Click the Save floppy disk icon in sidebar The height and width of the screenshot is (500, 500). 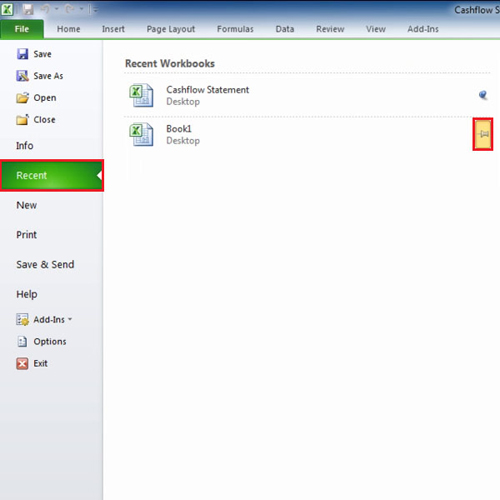[22, 54]
